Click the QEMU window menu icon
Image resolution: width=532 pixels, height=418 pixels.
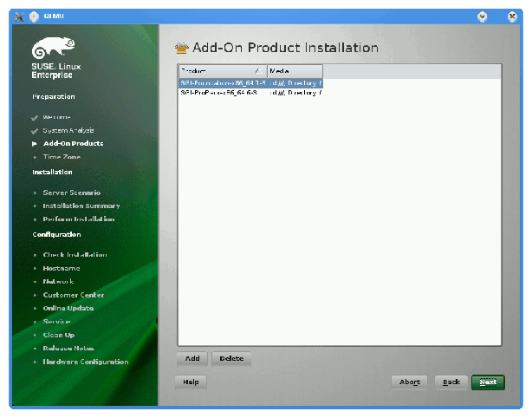click(x=19, y=16)
